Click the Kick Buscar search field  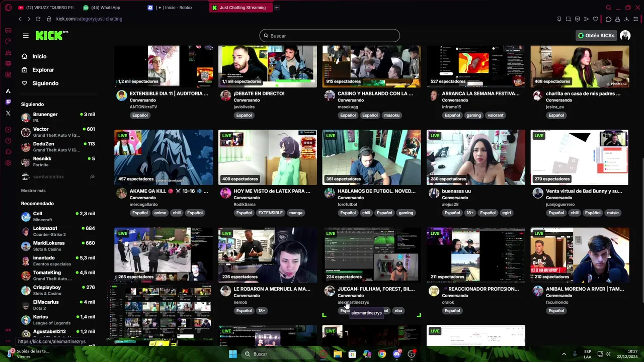pyautogui.click(x=330, y=36)
